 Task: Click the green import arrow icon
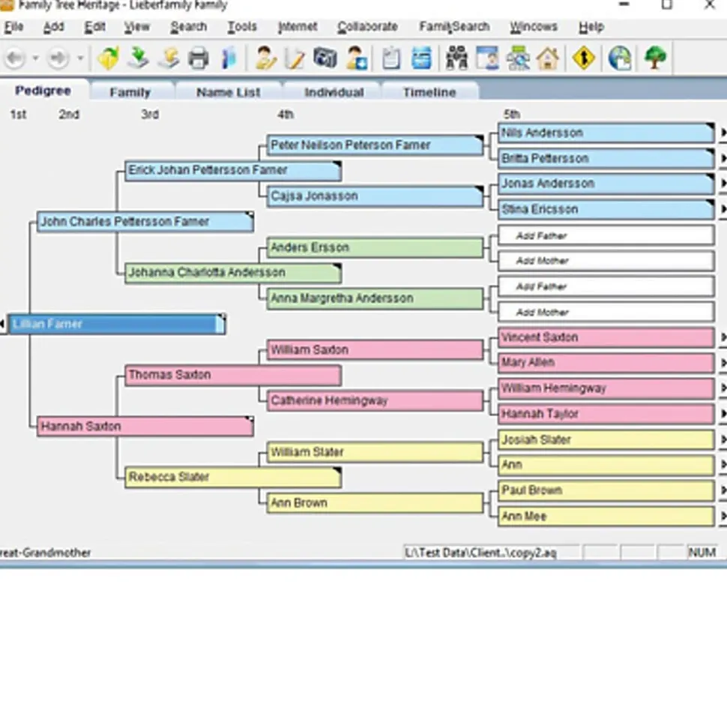[x=139, y=58]
